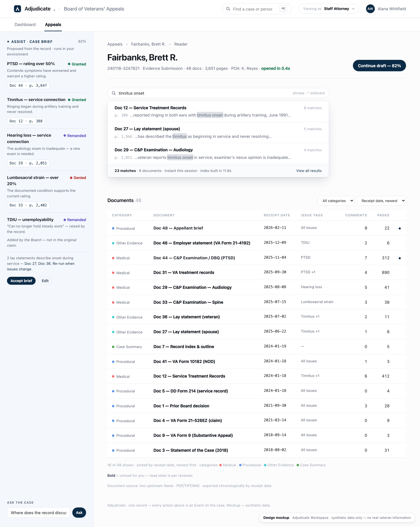Click the Doc 12 · p. 388 citation chip
420x527 pixels.
click(x=26, y=121)
